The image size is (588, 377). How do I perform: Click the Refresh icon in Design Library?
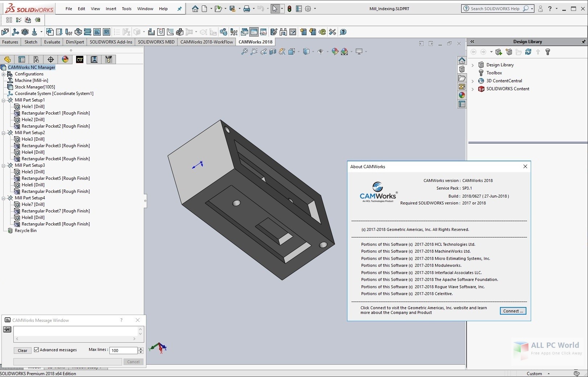point(528,52)
